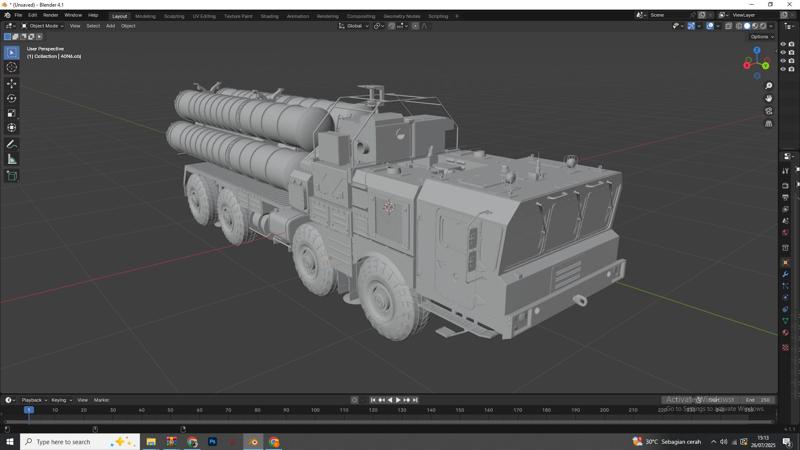
Task: Click the green Y axis gizmo ball
Action: point(766,65)
